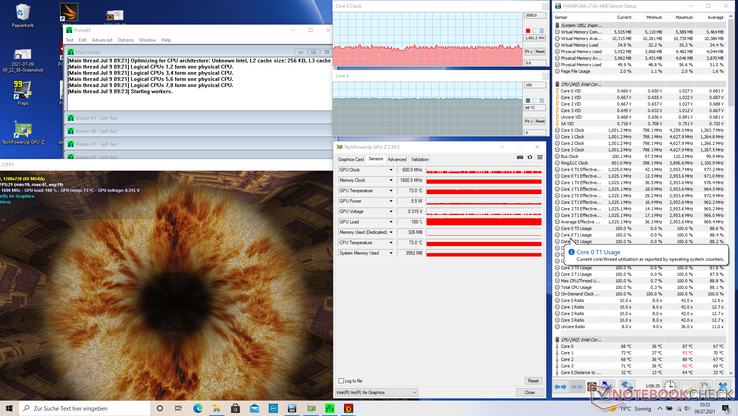Click the HWiNFO clock reset timer icon
This screenshot has width=738, height=416.
(x=670, y=386)
